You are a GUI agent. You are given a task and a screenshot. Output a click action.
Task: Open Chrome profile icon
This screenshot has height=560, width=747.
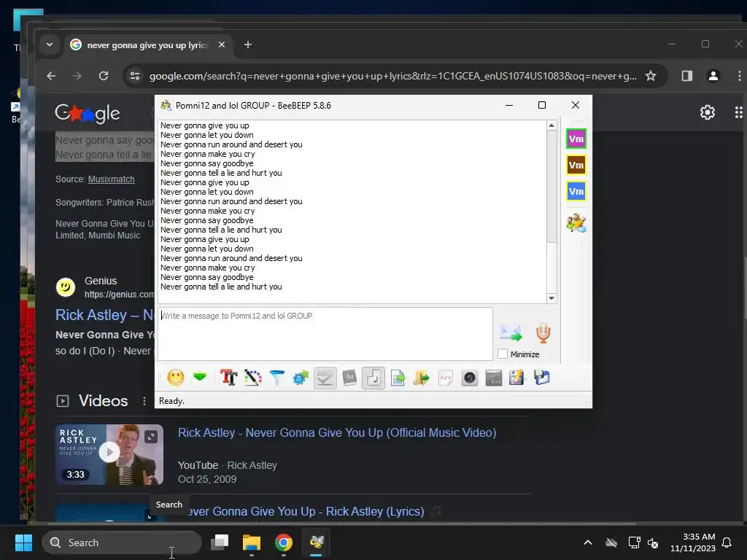(x=713, y=76)
